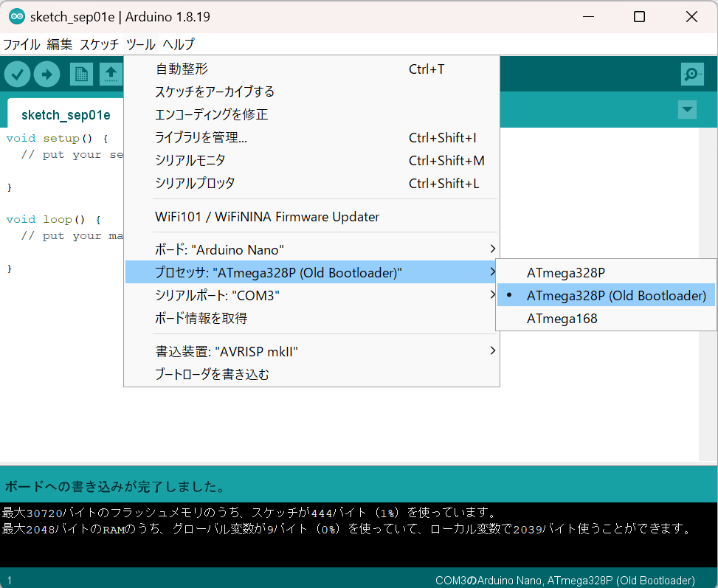Open the tab options dropdown arrow
The height and width of the screenshot is (588, 718).
tap(687, 109)
